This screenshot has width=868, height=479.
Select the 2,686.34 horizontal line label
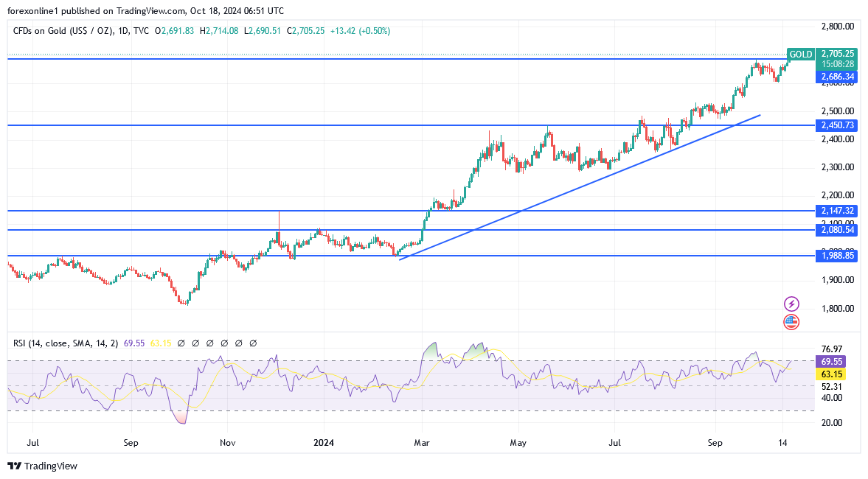coord(837,77)
